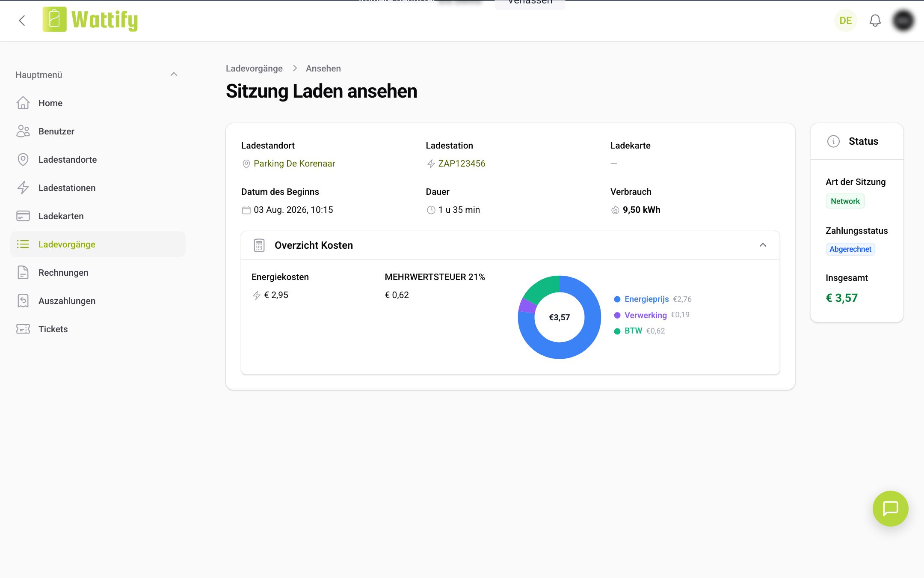Click the lightning icon beside € 2,95

(256, 295)
